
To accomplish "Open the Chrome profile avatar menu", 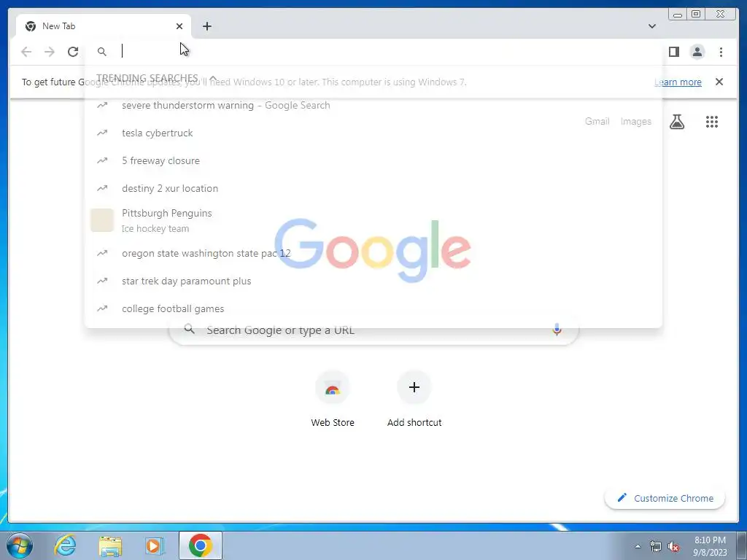I will 697,52.
